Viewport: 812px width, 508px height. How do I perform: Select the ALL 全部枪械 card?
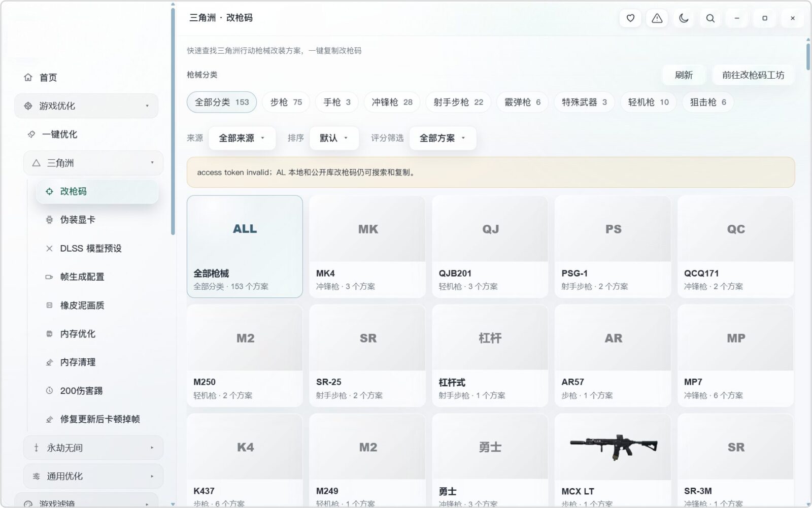point(245,247)
